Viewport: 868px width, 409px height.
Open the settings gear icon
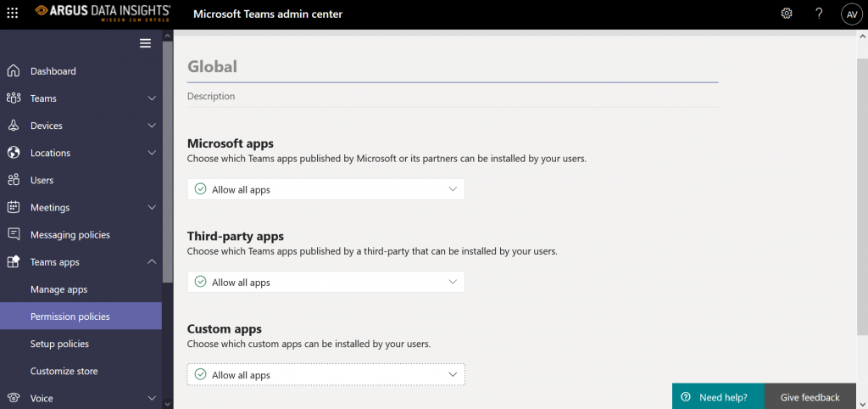[787, 14]
